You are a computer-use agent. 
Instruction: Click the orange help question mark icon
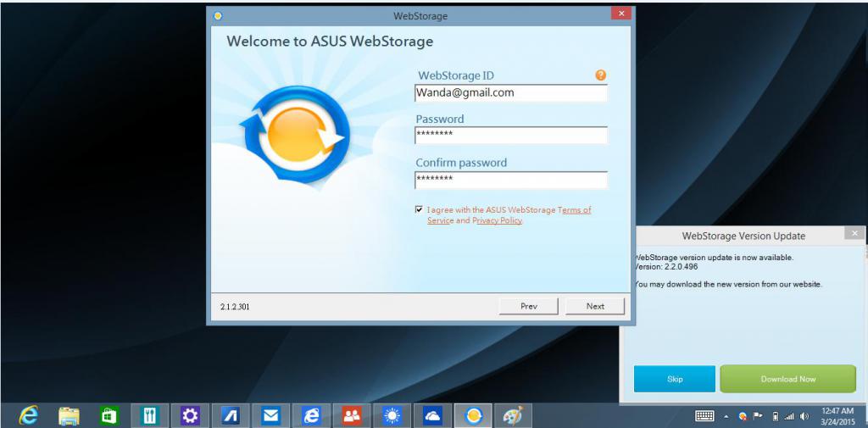[601, 75]
